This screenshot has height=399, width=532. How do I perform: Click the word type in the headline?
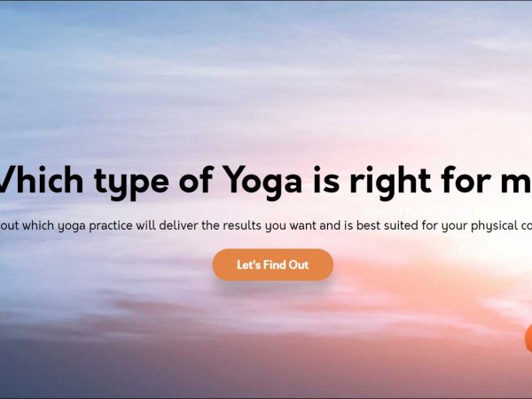(x=131, y=184)
